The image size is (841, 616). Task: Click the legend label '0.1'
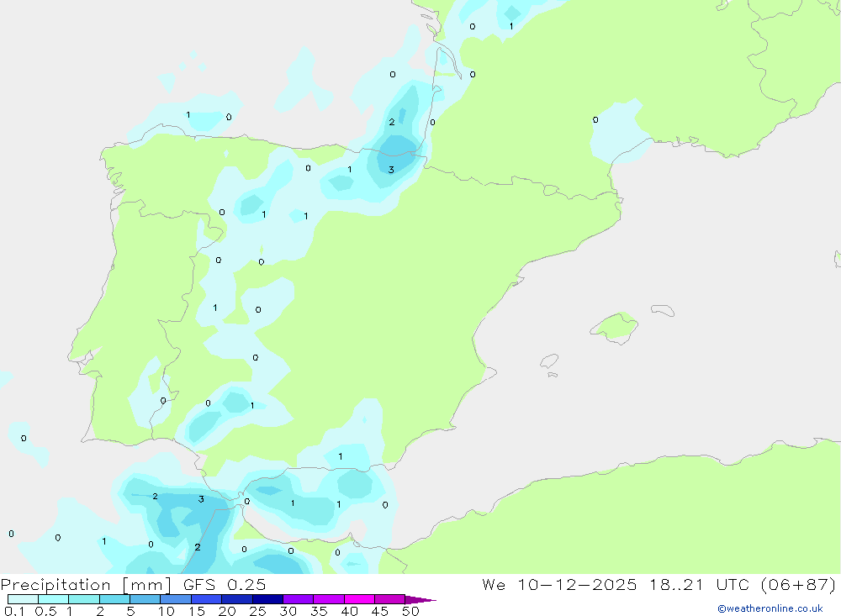pos(14,611)
